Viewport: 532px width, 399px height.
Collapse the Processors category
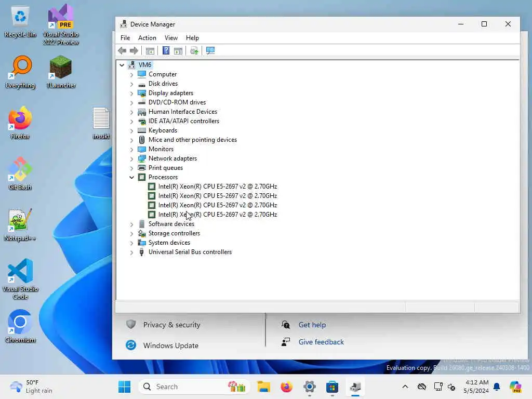coord(131,177)
